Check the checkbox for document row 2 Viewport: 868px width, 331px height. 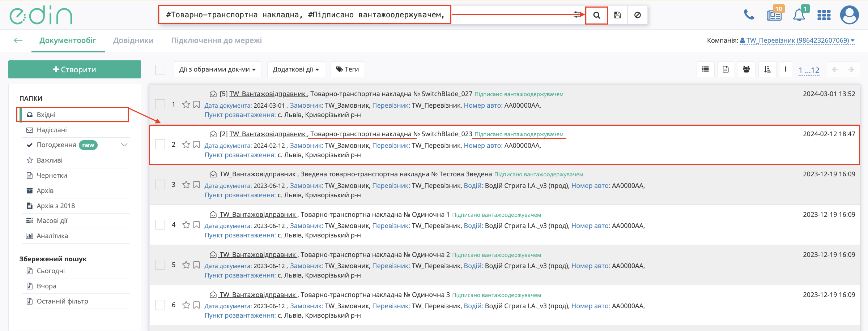point(160,145)
